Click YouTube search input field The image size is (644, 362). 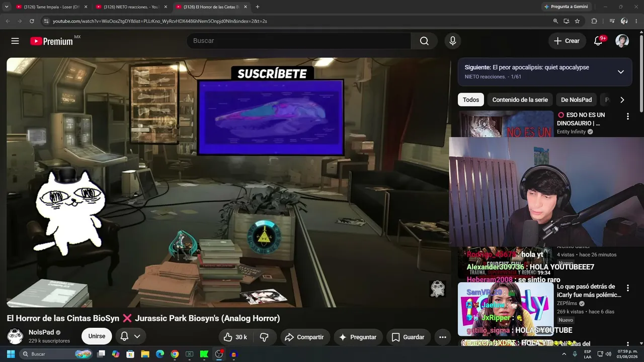pyautogui.click(x=299, y=41)
